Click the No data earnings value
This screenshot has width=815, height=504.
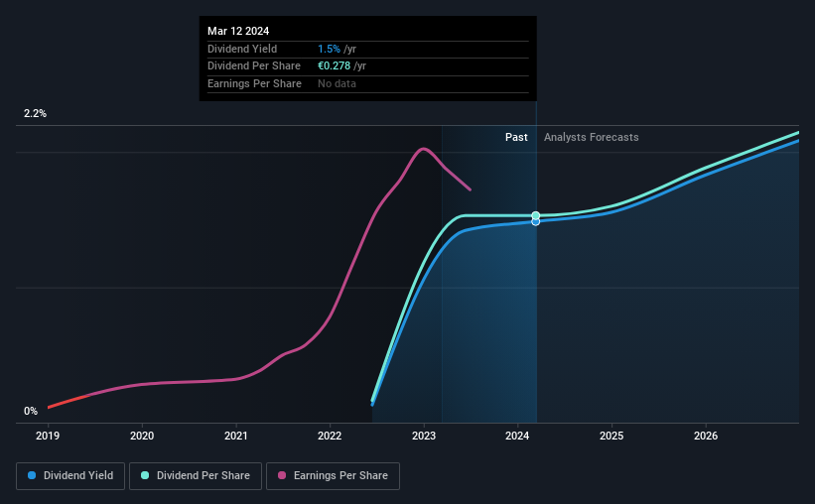click(337, 83)
